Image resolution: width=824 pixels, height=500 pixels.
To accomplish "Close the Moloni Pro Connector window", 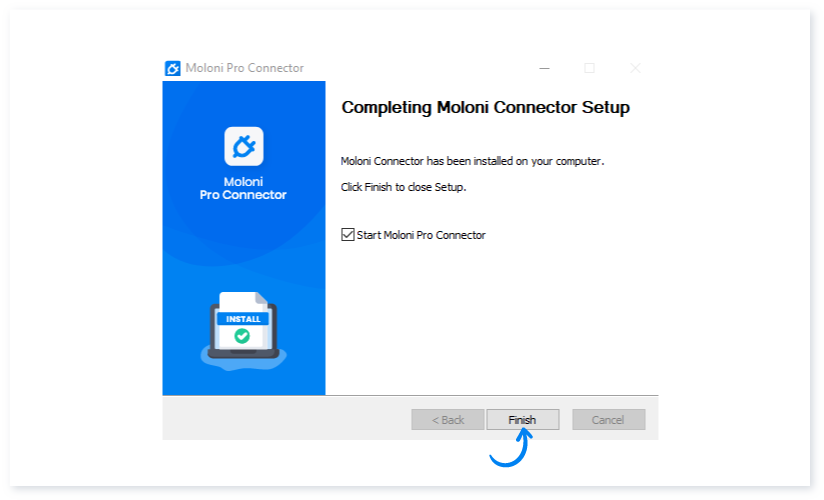I will (635, 68).
